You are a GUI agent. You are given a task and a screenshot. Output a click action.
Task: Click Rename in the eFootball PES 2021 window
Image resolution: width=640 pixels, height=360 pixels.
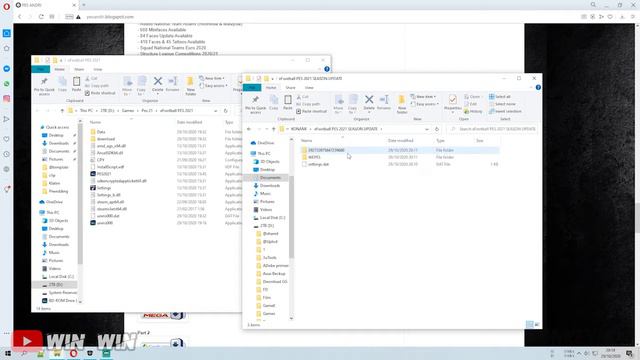[173, 84]
